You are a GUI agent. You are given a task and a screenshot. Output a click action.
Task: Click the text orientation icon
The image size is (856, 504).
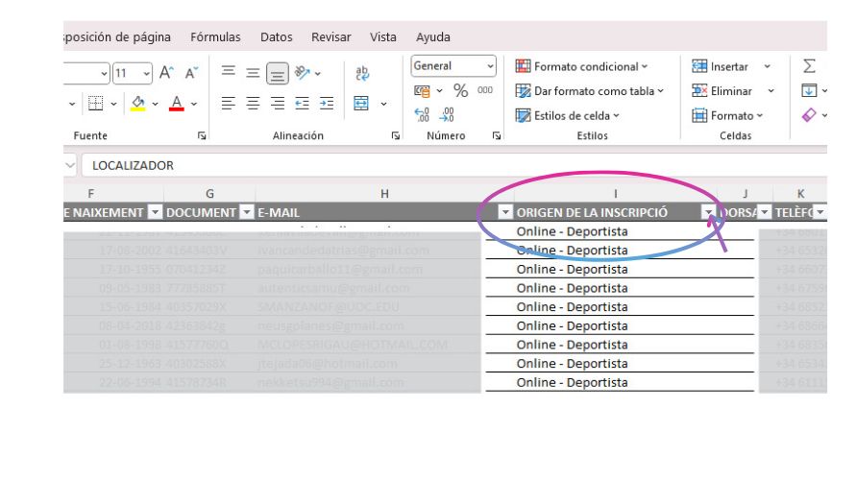tap(302, 73)
